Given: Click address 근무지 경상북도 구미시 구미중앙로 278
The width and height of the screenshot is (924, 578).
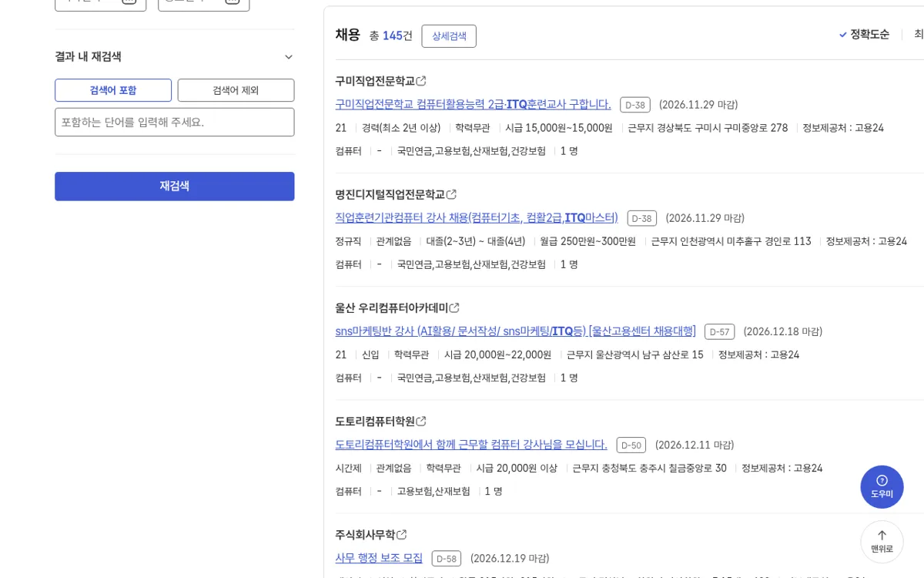Looking at the screenshot, I should point(708,128).
